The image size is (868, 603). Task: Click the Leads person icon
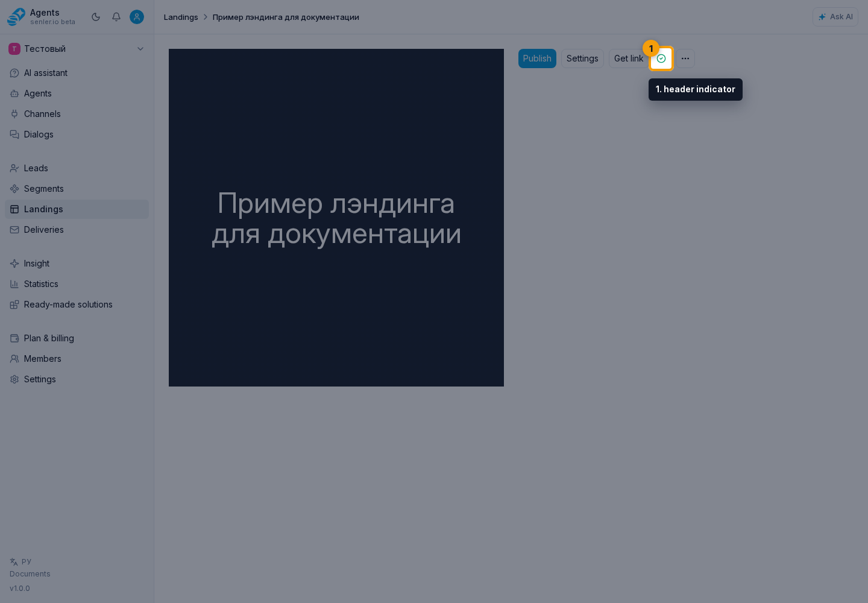point(14,168)
